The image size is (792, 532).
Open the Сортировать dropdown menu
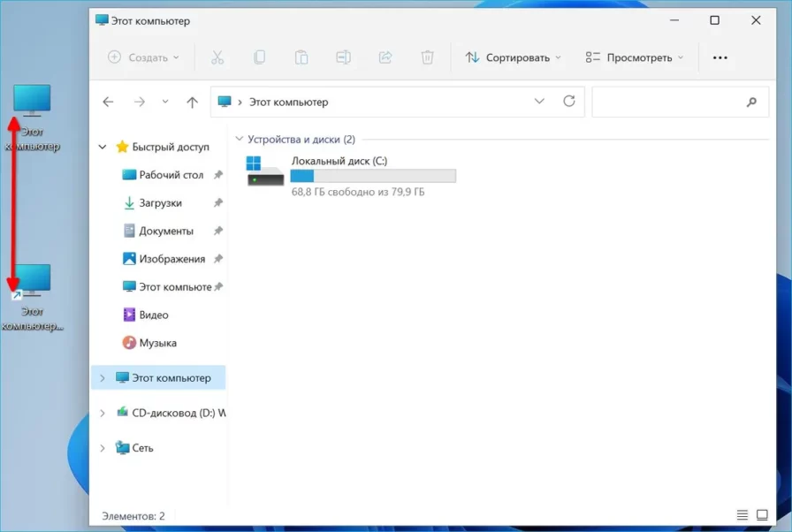514,57
